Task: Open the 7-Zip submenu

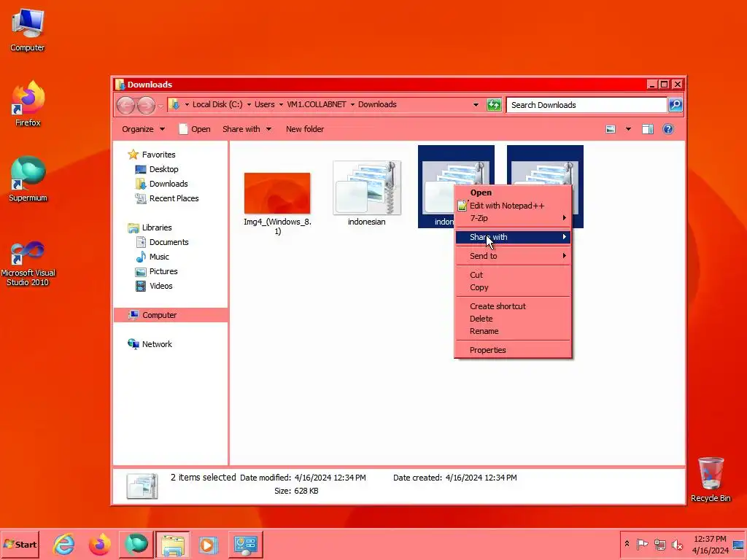Action: [x=513, y=218]
